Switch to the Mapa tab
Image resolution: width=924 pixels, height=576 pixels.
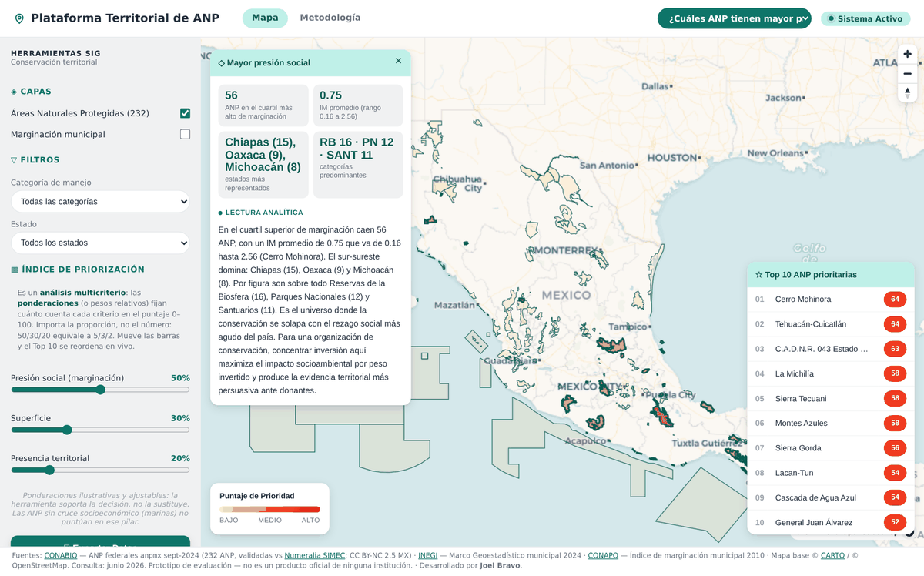coord(265,18)
